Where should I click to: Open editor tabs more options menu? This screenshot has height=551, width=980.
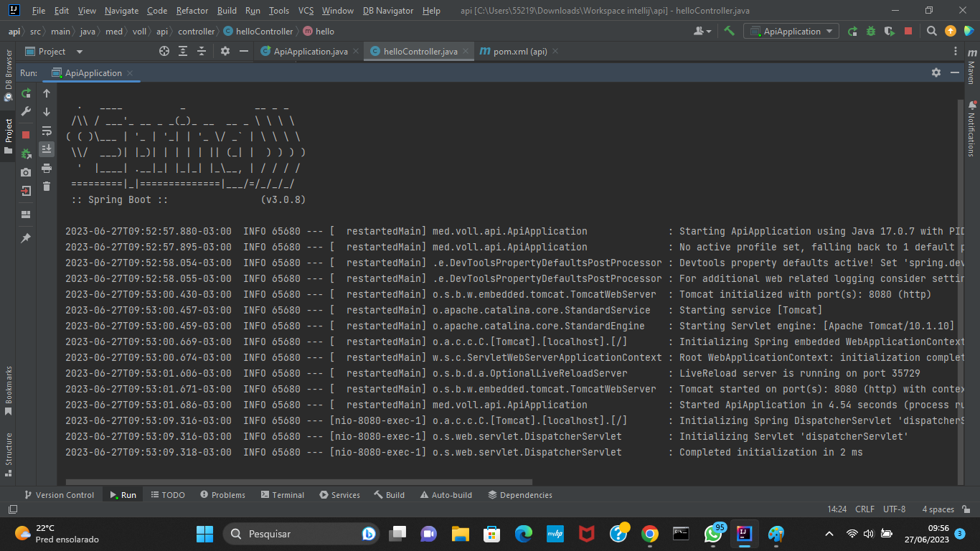pos(956,51)
